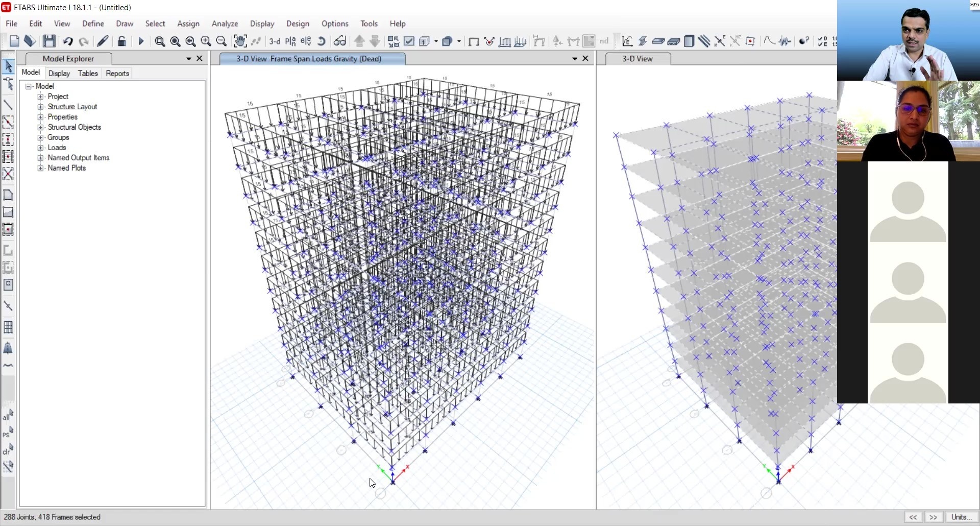This screenshot has width=980, height=526.
Task: Open the frame sections I-beam icon
Action: pyautogui.click(x=643, y=41)
